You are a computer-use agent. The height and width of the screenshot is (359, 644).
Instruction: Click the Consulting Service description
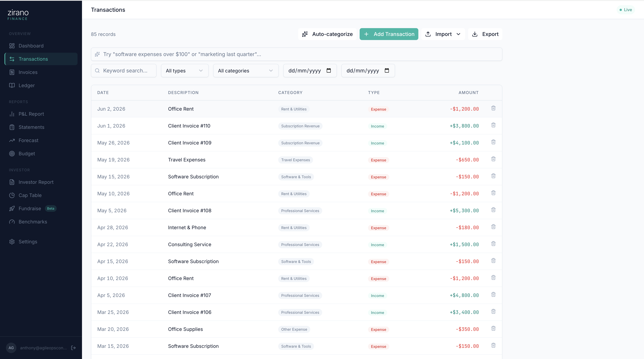190,244
